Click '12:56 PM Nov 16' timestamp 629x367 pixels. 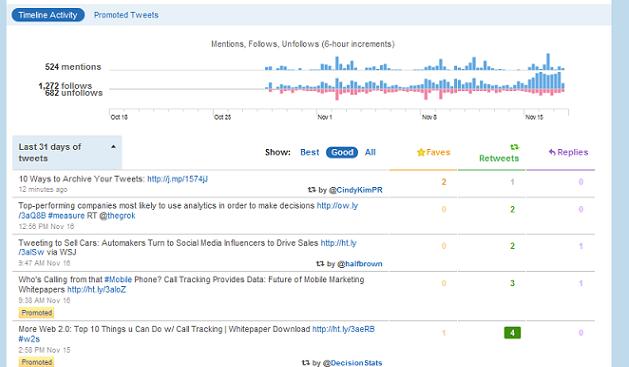pyautogui.click(x=46, y=227)
